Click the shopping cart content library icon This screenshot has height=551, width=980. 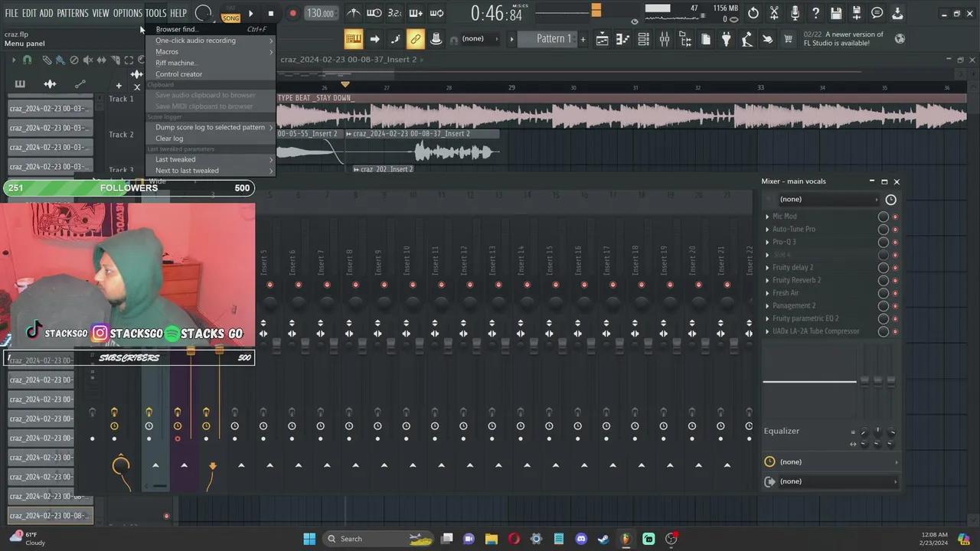(788, 39)
